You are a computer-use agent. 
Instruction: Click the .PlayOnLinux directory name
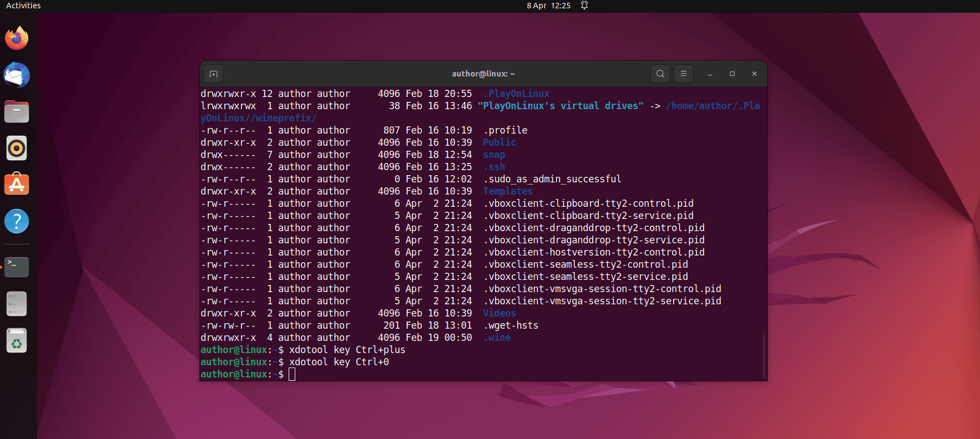(516, 94)
